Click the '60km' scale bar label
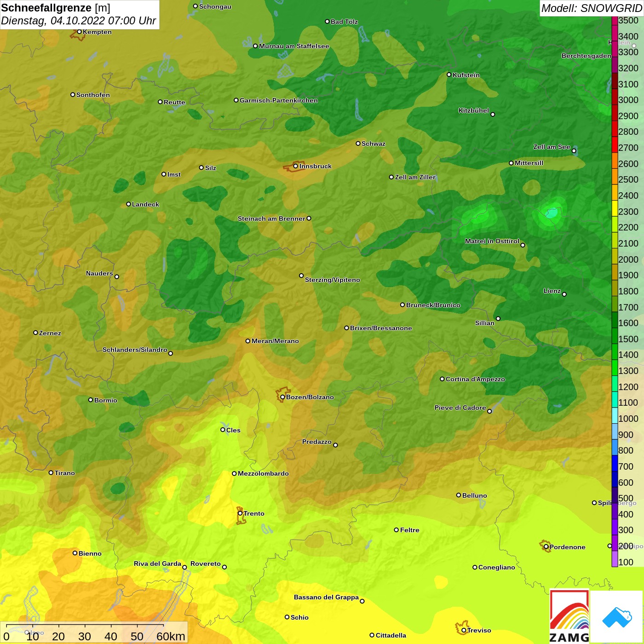644x644 pixels. pos(171,636)
